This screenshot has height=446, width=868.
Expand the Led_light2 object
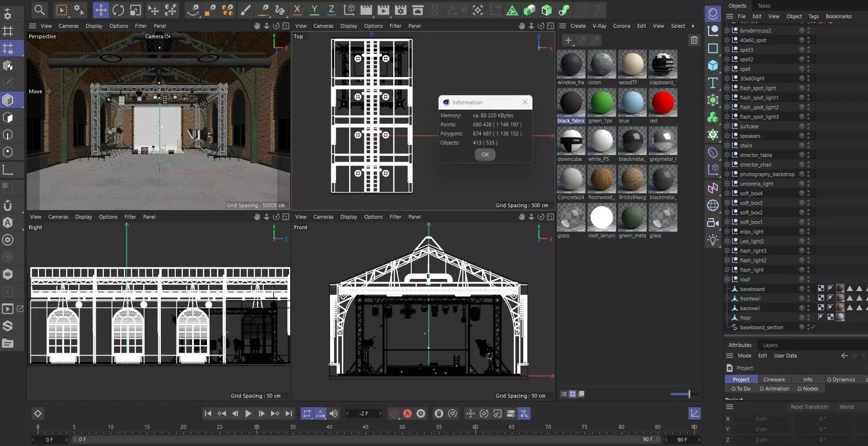coord(727,241)
